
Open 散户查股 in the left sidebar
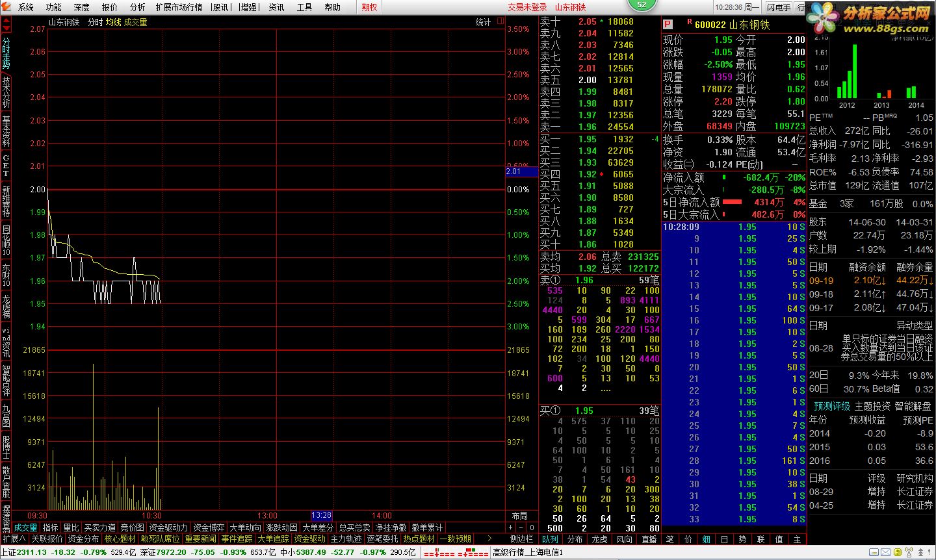pyautogui.click(x=6, y=482)
